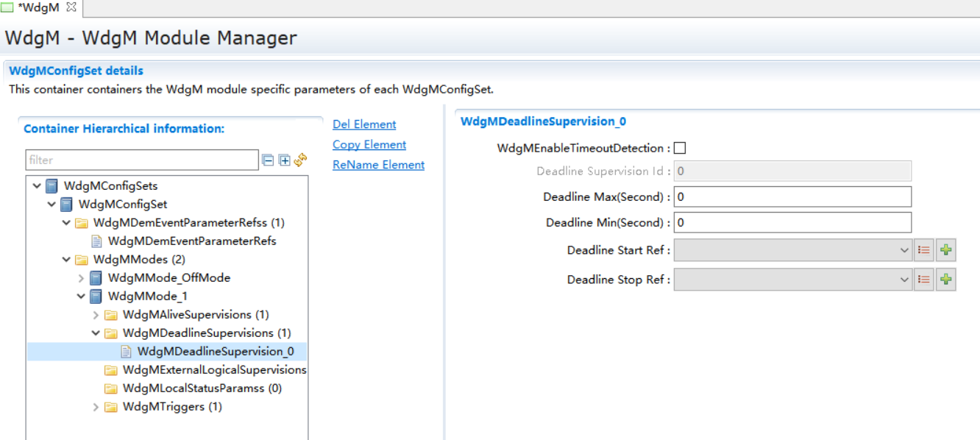The image size is (980, 440).
Task: Select WdgMDemEventParameterRefs tree item
Action: [x=191, y=241]
